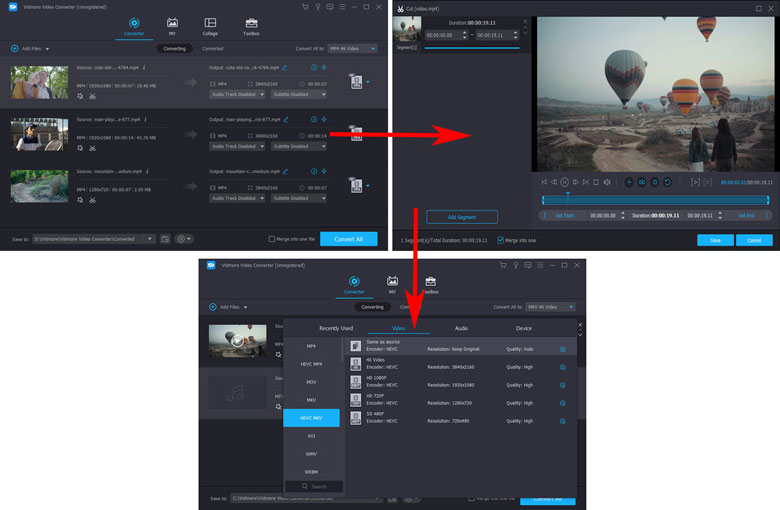Click the enhance sparkle icon for the cute-old output
780x510 pixels.
point(324,68)
